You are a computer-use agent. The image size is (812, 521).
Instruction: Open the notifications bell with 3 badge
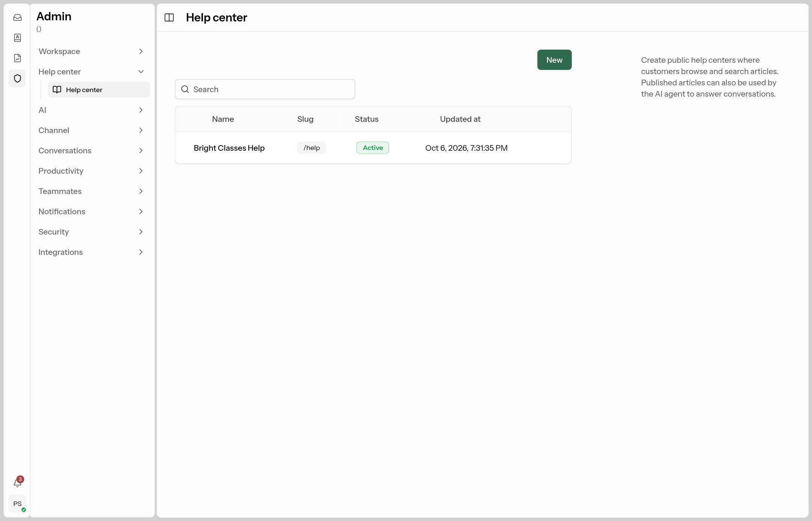[18, 482]
